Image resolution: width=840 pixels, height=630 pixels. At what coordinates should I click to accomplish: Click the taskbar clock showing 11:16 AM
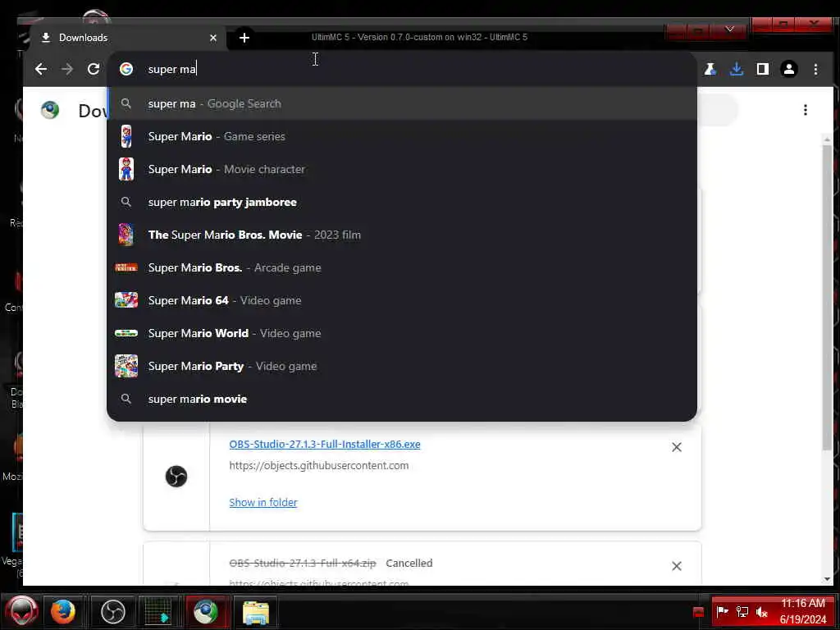(x=803, y=611)
